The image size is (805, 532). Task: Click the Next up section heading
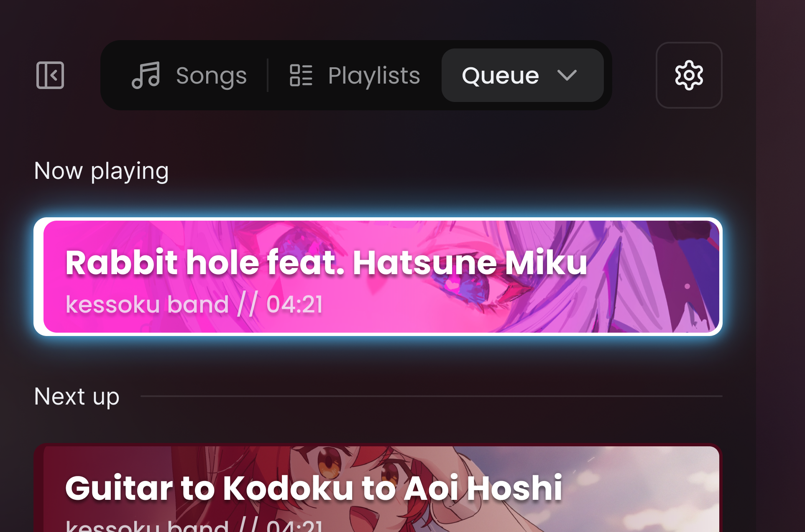click(x=77, y=397)
